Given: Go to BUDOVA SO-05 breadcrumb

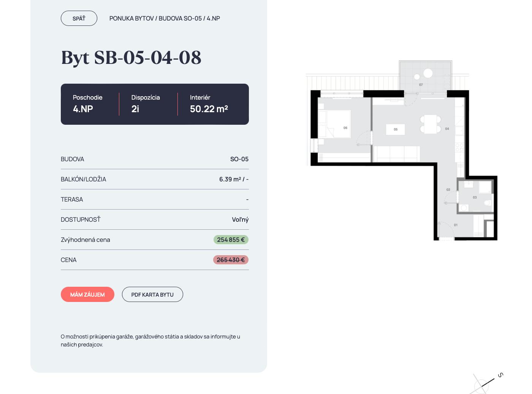Looking at the screenshot, I should (180, 18).
